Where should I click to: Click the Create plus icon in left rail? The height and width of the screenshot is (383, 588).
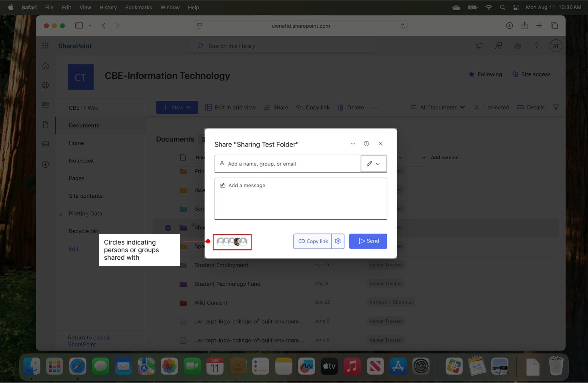(46, 164)
